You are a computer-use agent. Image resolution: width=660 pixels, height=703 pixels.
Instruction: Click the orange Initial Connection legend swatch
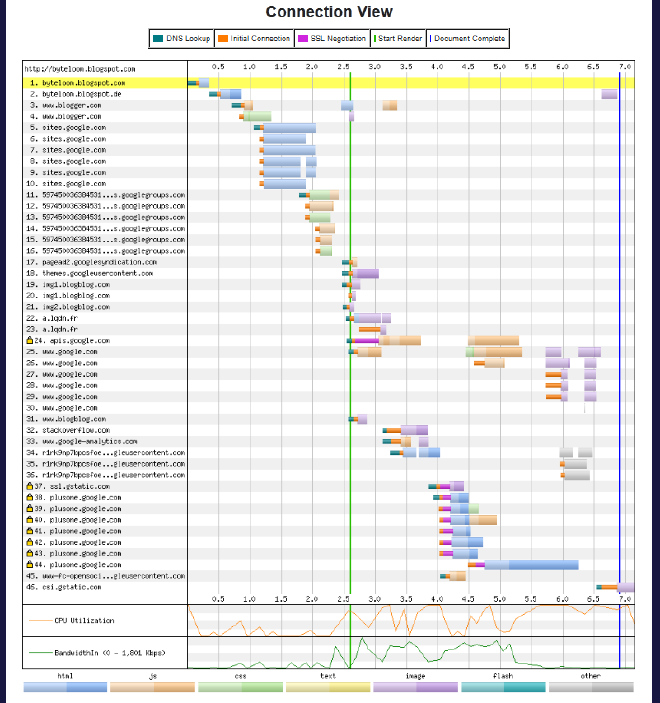point(223,39)
